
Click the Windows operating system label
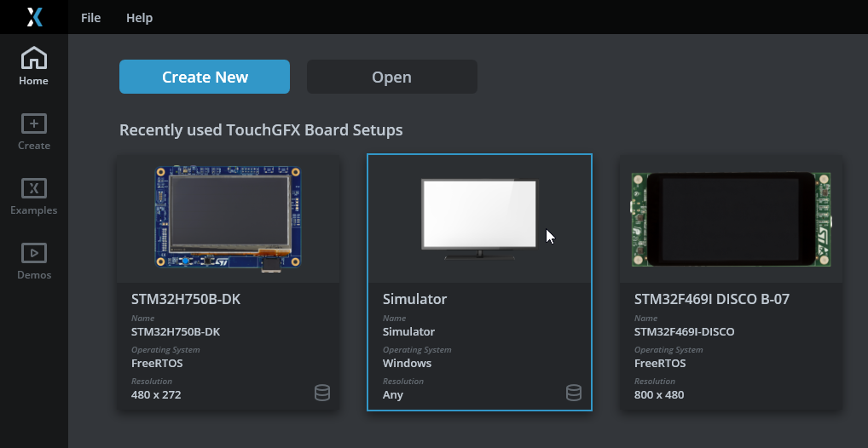click(407, 364)
